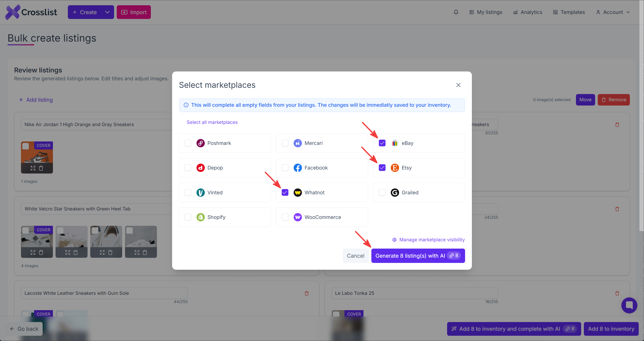Check the Grailed checkbox
The height and width of the screenshot is (341, 644).
click(x=382, y=192)
